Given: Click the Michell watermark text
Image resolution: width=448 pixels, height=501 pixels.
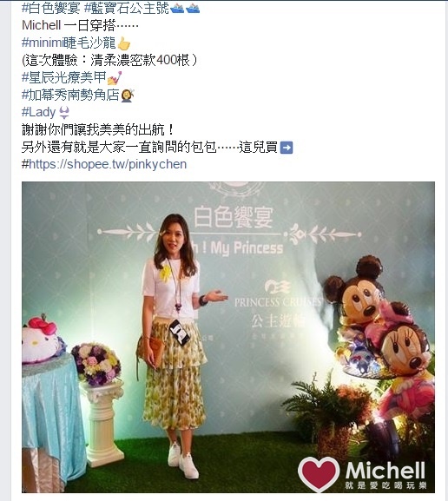Looking at the screenshot, I should (x=385, y=471).
